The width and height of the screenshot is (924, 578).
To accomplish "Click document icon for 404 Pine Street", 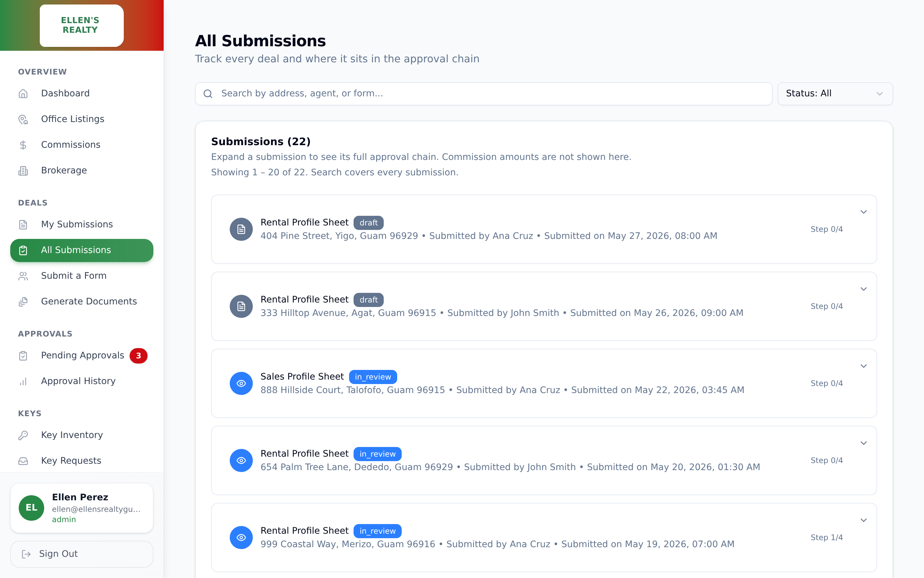I will (241, 229).
